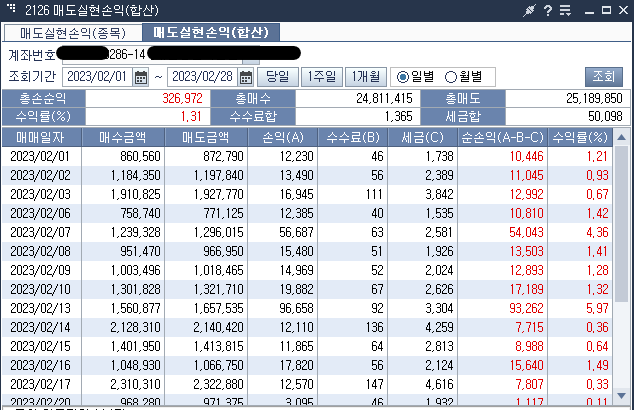The image size is (634, 410).
Task: Open calendar picker for start date 2023/02/01
Action: click(x=141, y=77)
